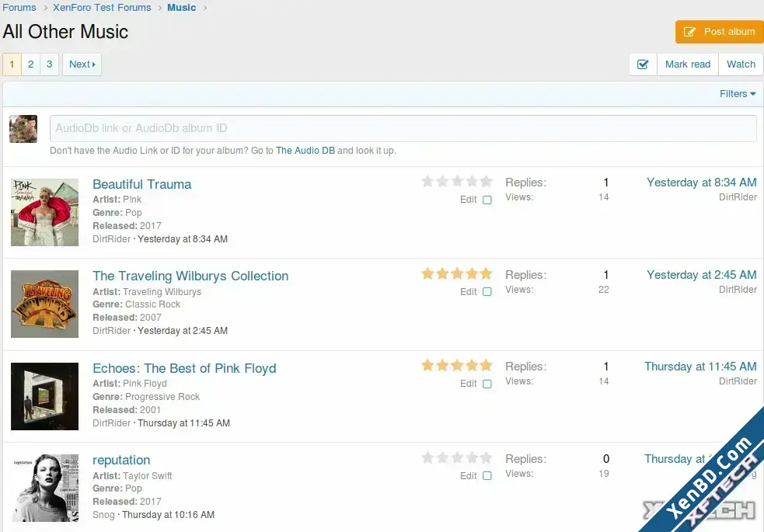764x532 pixels.
Task: Edit the Echoes Pink Floyd thread
Action: [x=468, y=384]
